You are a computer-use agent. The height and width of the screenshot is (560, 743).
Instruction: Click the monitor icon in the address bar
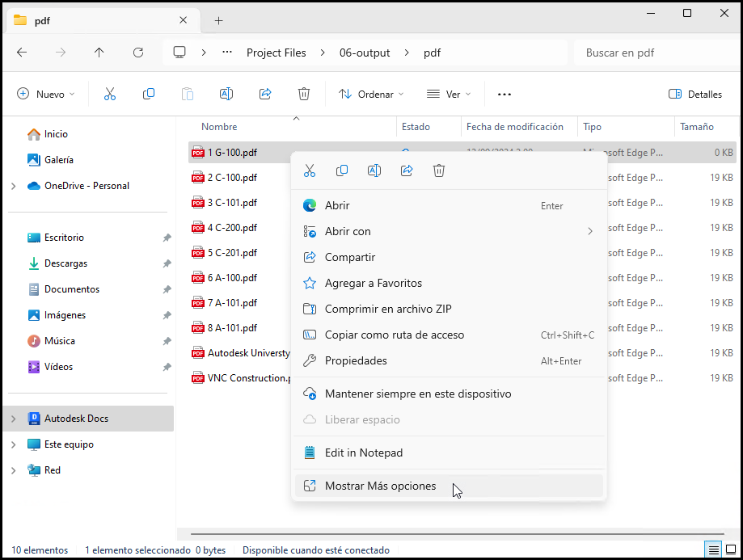point(179,53)
